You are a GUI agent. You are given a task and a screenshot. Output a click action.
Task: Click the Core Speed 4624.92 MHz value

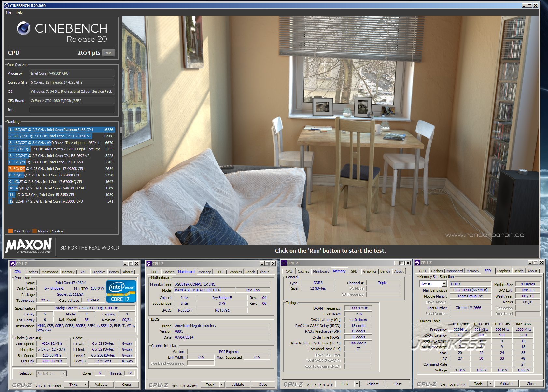(52, 343)
